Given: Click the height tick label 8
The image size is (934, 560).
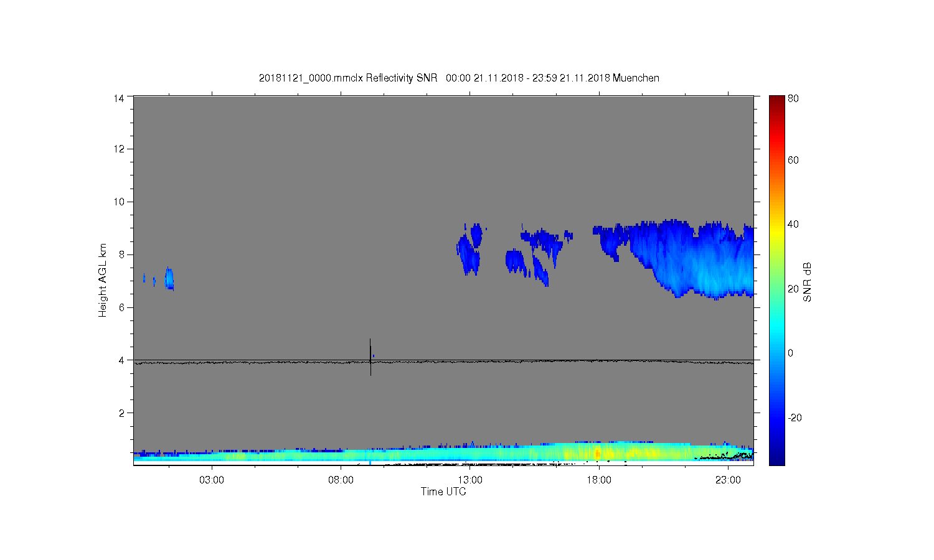Looking at the screenshot, I should [122, 254].
